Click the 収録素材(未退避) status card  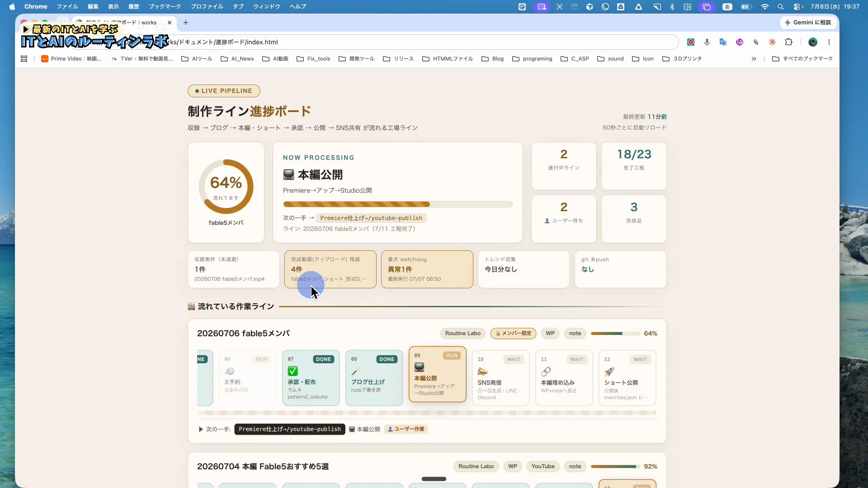point(234,269)
